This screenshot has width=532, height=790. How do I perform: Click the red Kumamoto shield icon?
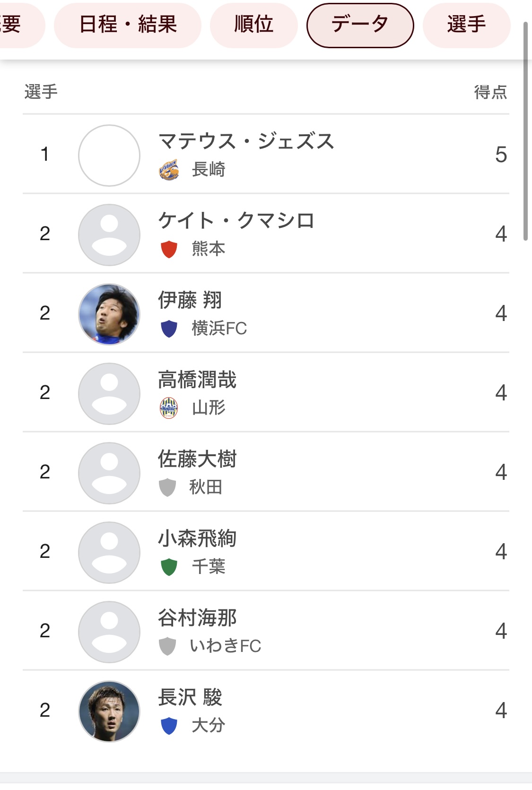click(x=169, y=249)
